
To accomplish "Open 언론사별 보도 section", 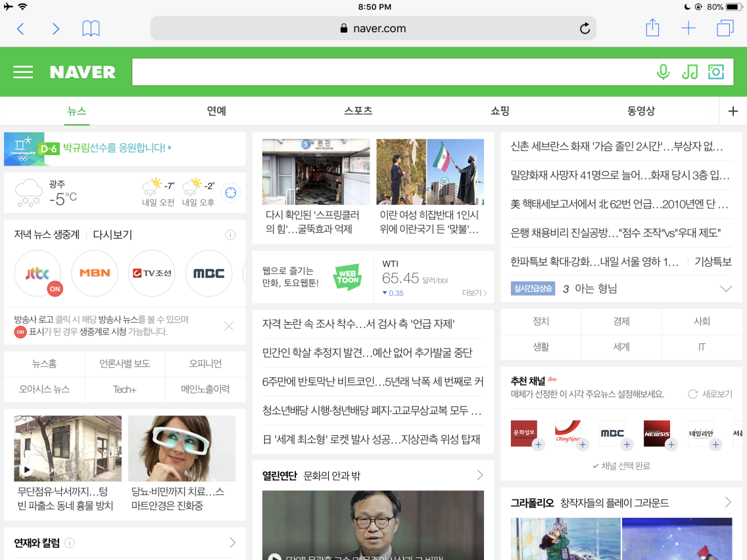I will (x=125, y=364).
